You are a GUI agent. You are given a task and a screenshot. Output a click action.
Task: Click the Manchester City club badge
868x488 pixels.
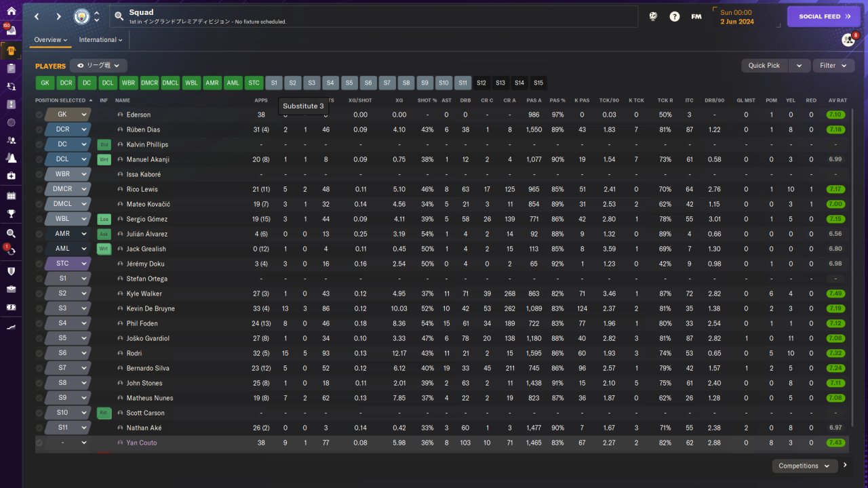click(81, 16)
